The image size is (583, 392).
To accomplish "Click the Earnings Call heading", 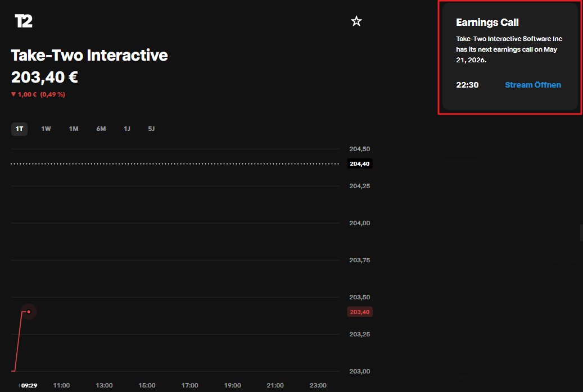I will [x=487, y=22].
